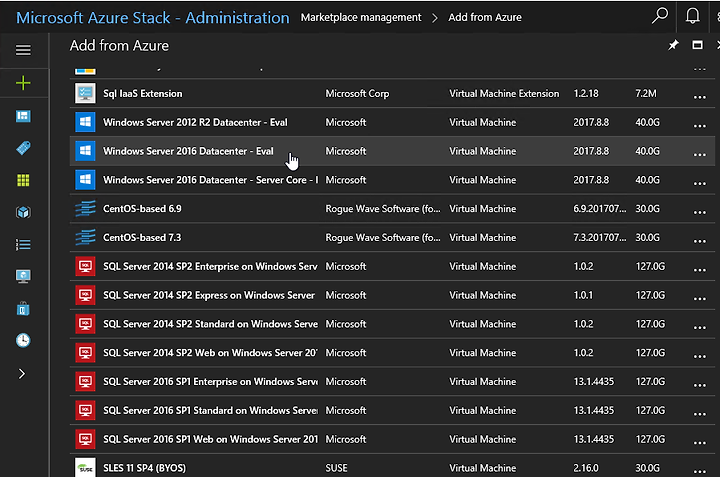Select Windows Server 2012 R2 Datacenter - Eval

coord(195,122)
